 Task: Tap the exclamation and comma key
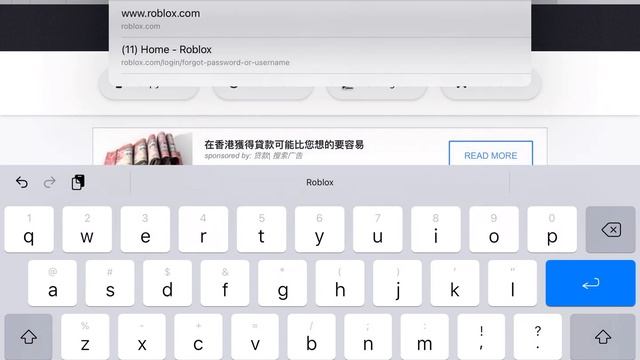pos(481,337)
